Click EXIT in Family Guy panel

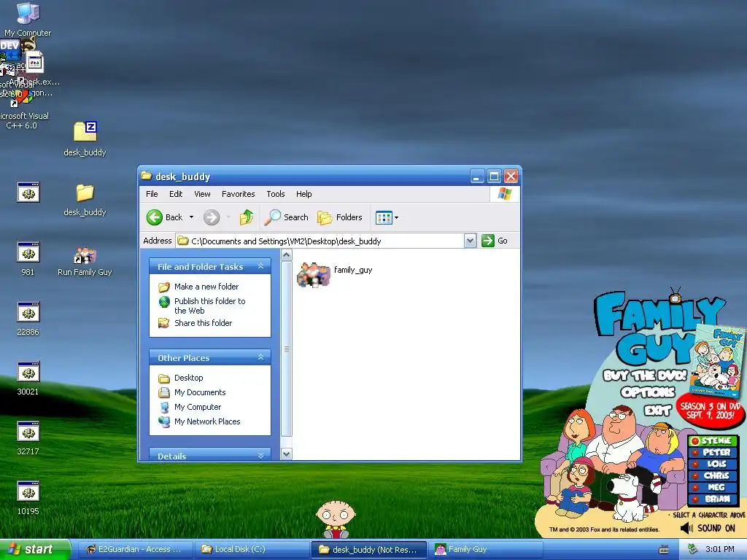657,410
